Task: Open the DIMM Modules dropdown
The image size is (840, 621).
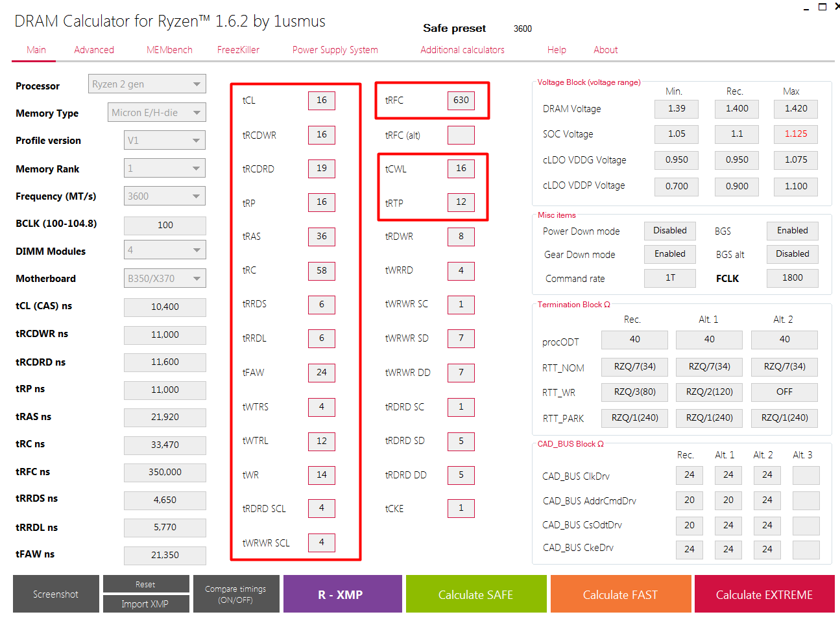Action: point(165,250)
